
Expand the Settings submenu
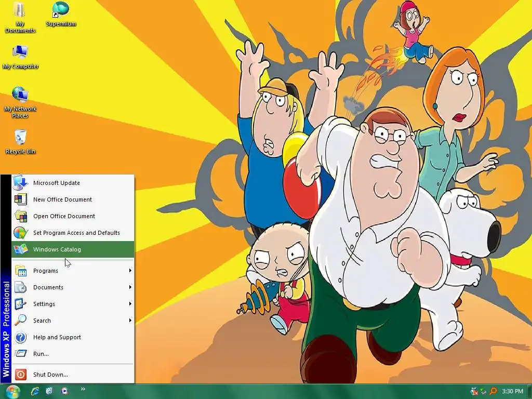pos(73,304)
